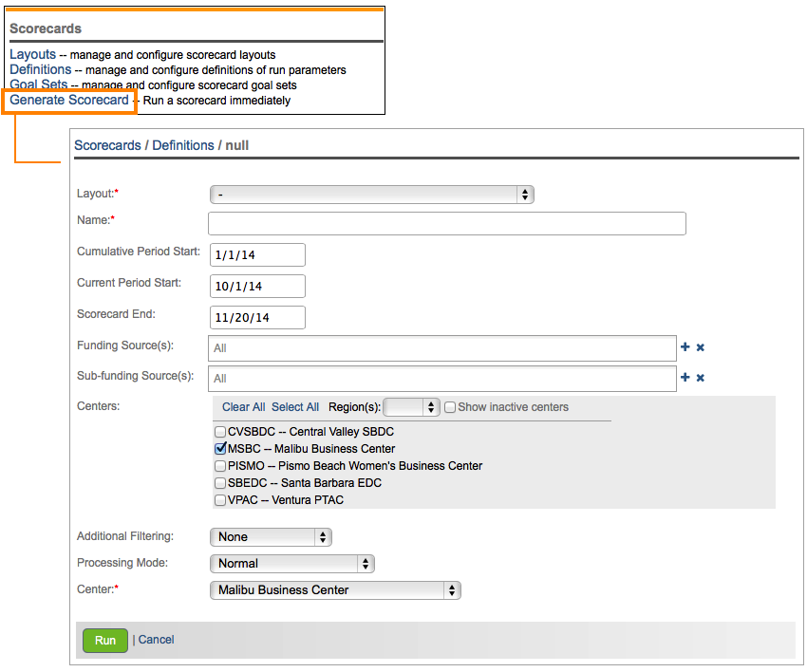This screenshot has height=672, width=807.
Task: Tick the PISMO Pismo Beach checkbox
Action: click(221, 466)
